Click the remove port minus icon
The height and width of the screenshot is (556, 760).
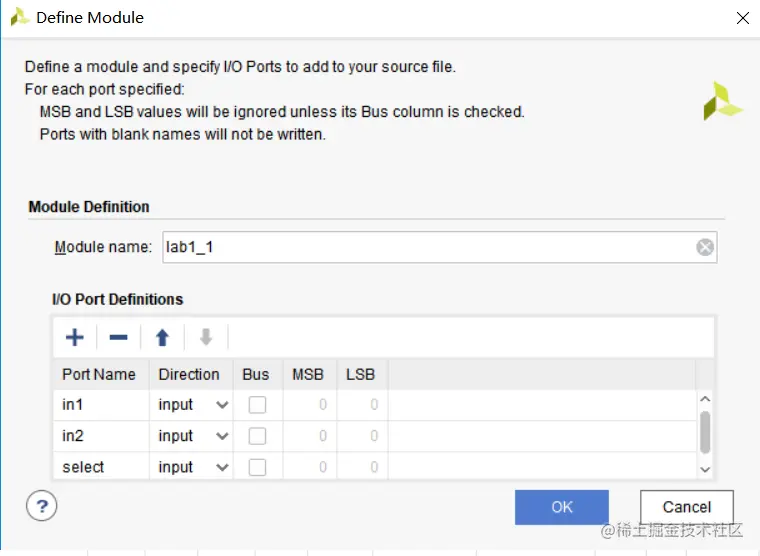[x=118, y=337]
